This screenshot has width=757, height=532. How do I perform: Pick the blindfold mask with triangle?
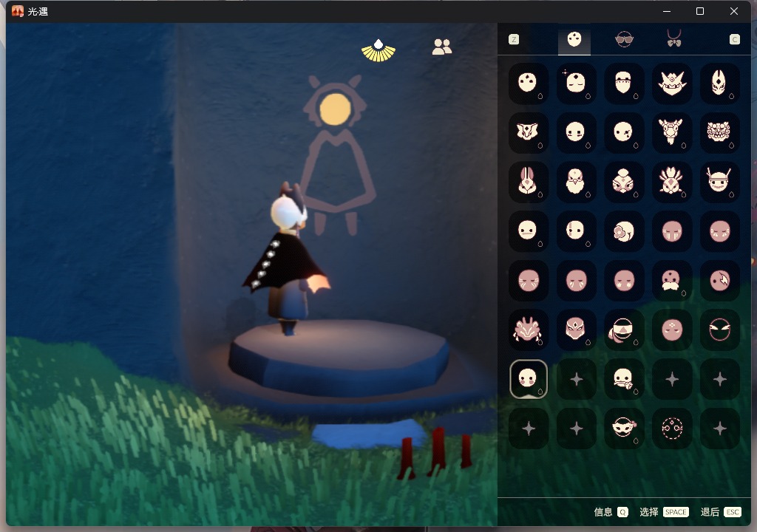(x=624, y=330)
